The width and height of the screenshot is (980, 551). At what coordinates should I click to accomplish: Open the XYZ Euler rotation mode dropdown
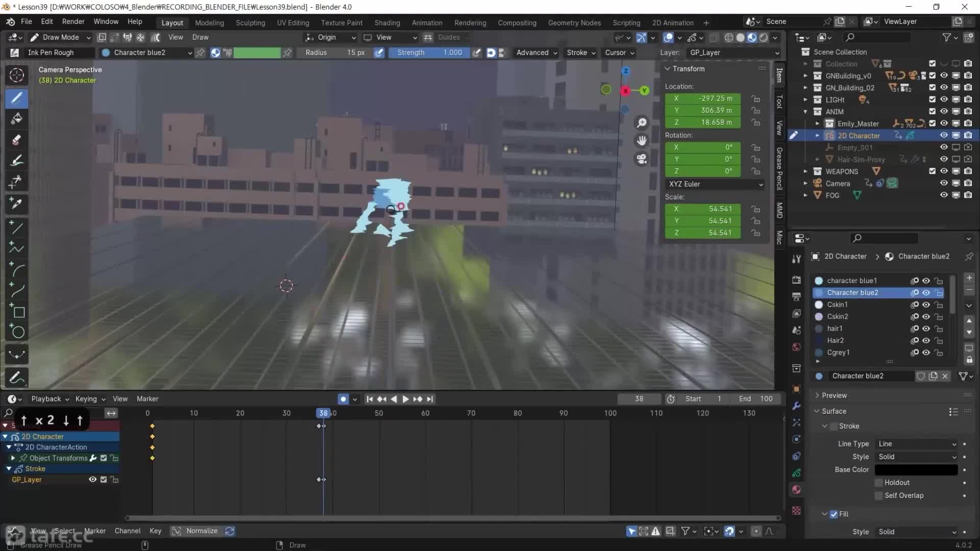715,184
